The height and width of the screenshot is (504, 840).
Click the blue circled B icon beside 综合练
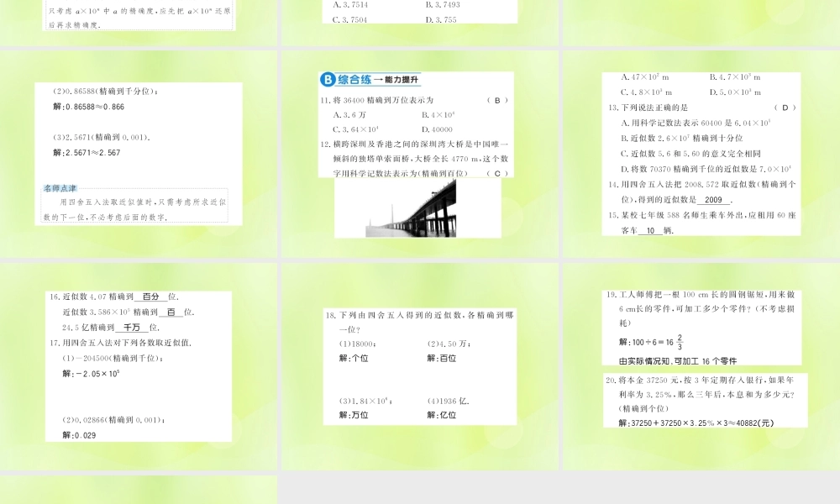tap(328, 80)
